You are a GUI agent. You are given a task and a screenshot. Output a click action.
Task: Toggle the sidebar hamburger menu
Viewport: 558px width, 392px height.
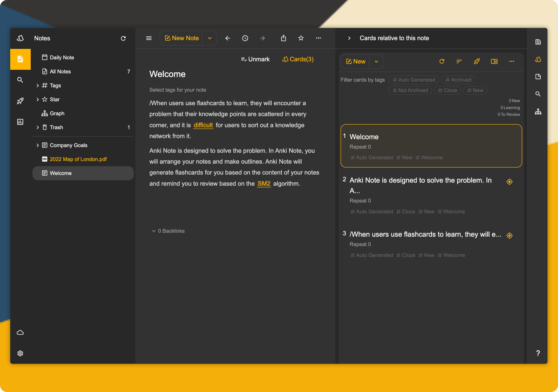coord(149,38)
